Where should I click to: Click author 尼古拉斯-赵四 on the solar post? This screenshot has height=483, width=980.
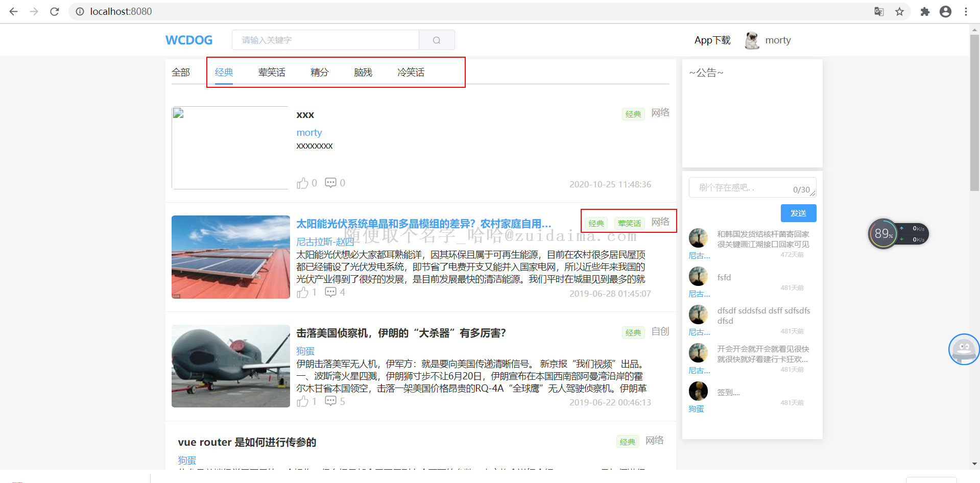(x=325, y=241)
